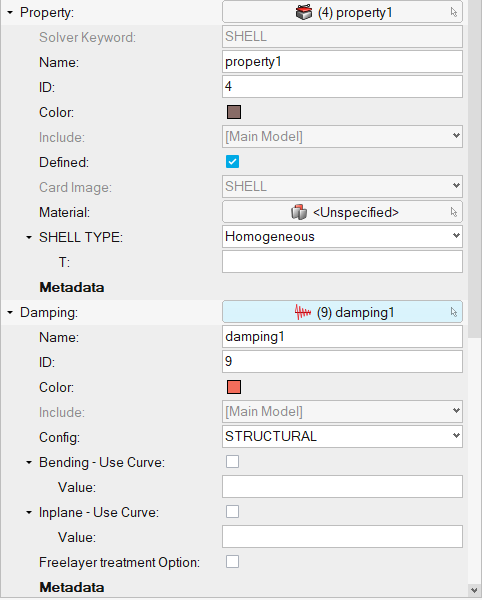Click the damping1 waveform icon

pyautogui.click(x=303, y=312)
